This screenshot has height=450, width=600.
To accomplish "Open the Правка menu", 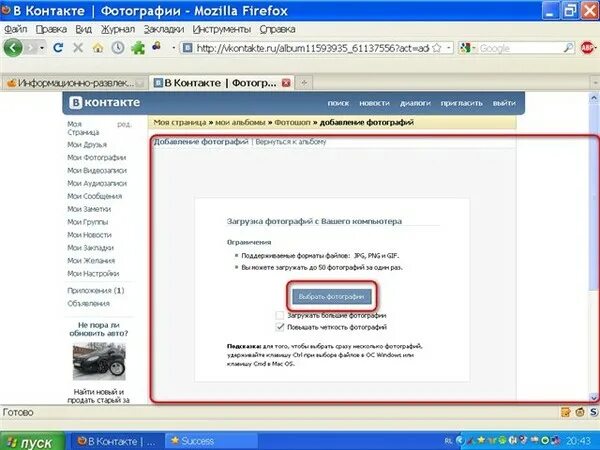I will tap(51, 29).
